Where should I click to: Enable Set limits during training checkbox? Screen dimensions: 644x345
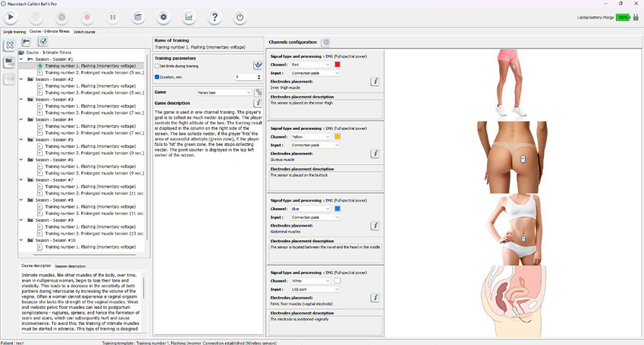[157, 66]
